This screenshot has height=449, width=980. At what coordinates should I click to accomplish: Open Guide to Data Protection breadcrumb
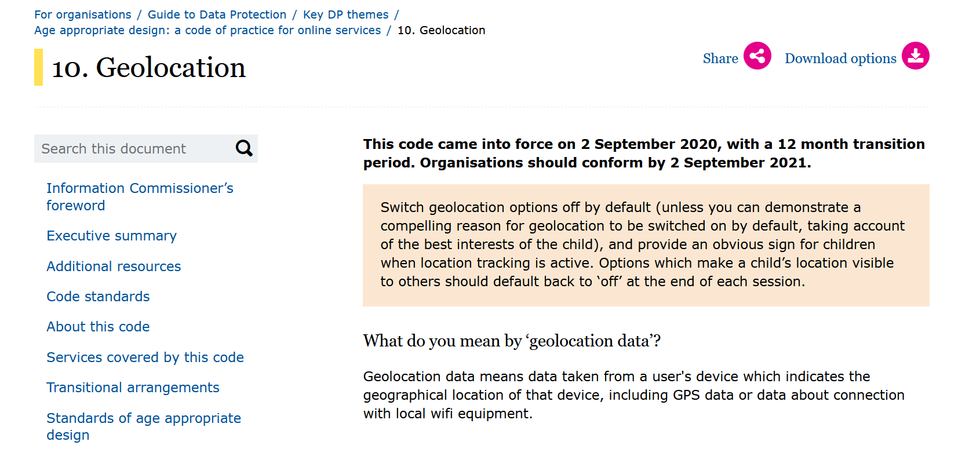click(x=217, y=14)
